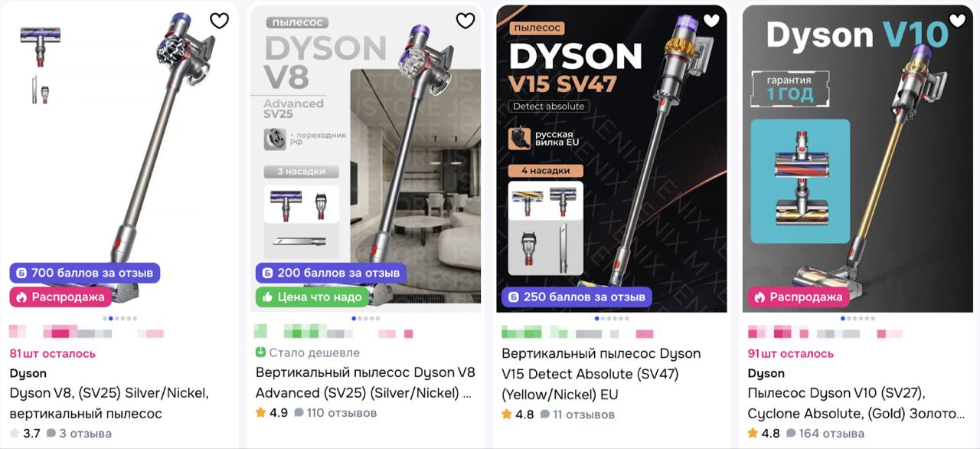Click Распродажа badge on Dyson V10 card

[x=799, y=297]
